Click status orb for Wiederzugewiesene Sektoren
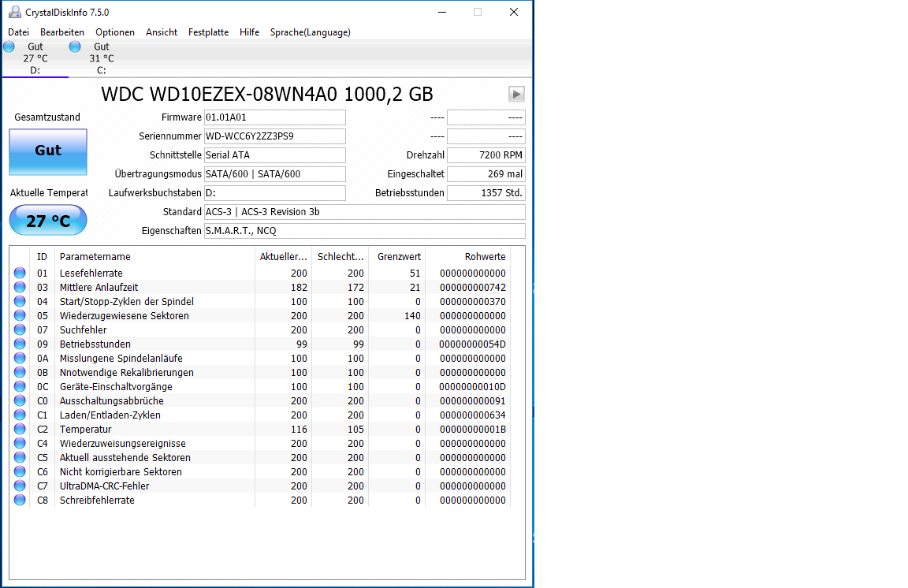Screen dimensions: 908x588 (20, 316)
